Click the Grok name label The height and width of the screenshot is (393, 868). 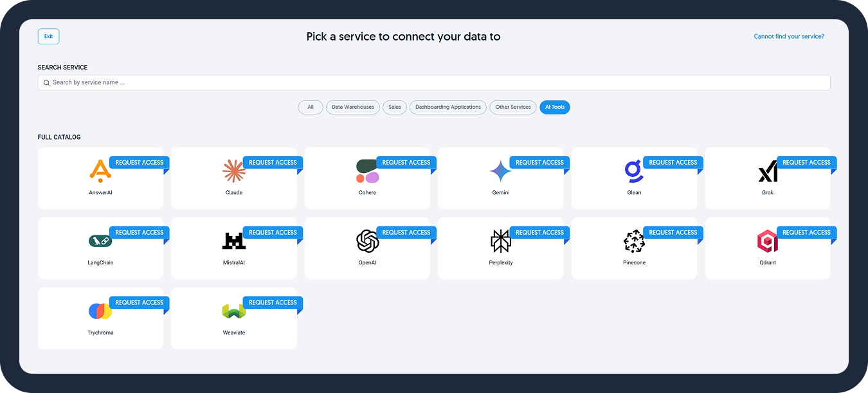pyautogui.click(x=768, y=193)
